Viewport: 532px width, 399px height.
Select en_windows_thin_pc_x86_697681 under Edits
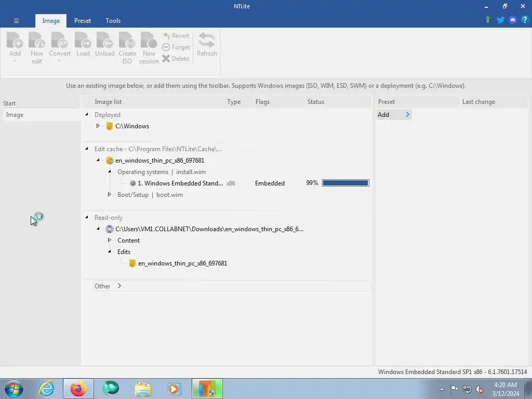(x=182, y=263)
